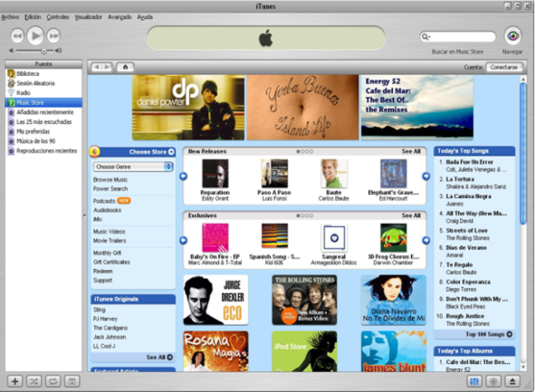Click the Spain flag icon
Image resolution: width=535 pixels, height=392 pixels.
point(95,151)
